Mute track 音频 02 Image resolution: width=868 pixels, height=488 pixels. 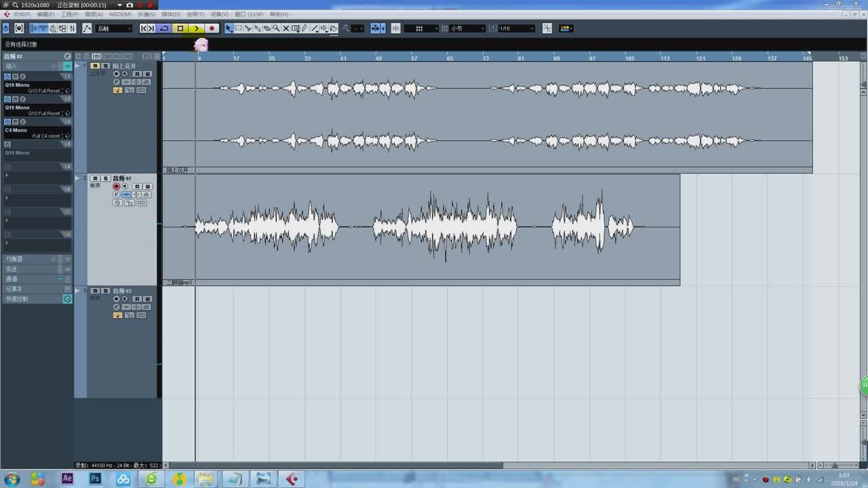(x=95, y=178)
